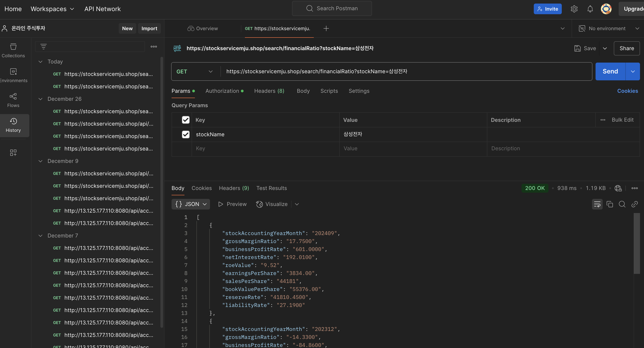
Task: Open response more options ellipsis
Action: coord(634,188)
